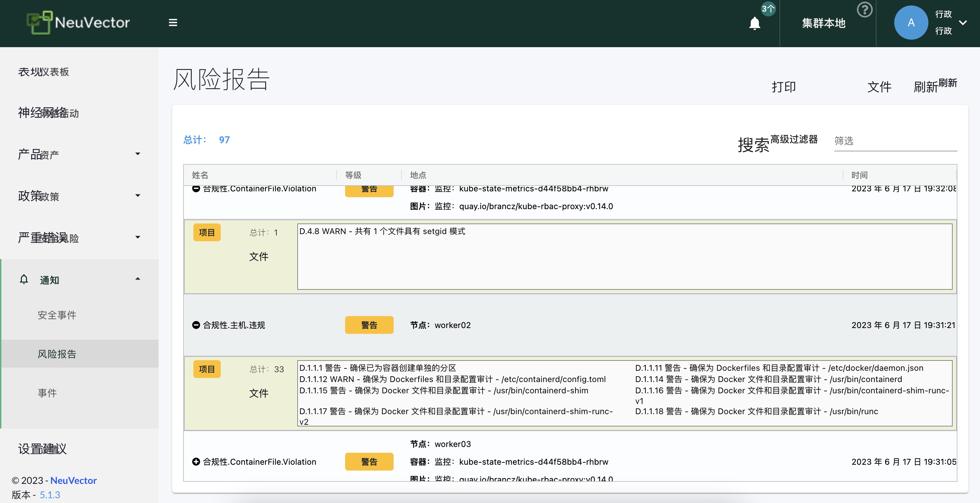
Task: Click 节点 worker03 location text
Action: 440,444
